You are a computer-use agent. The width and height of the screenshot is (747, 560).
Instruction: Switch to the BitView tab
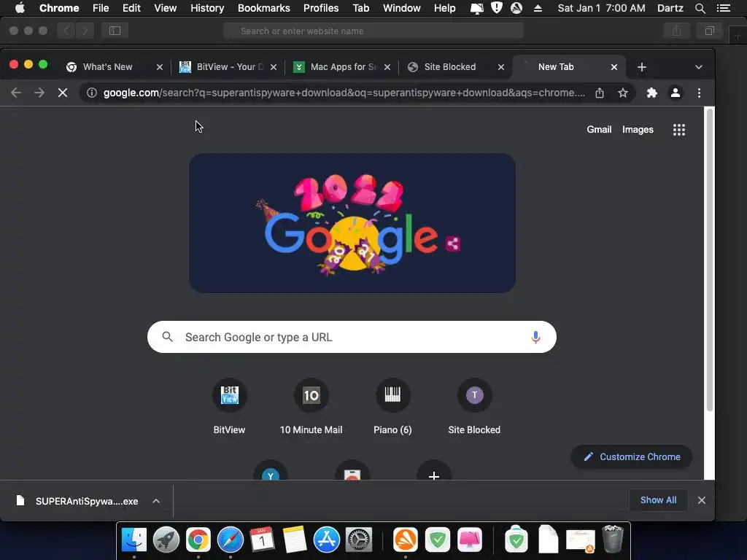(x=228, y=67)
